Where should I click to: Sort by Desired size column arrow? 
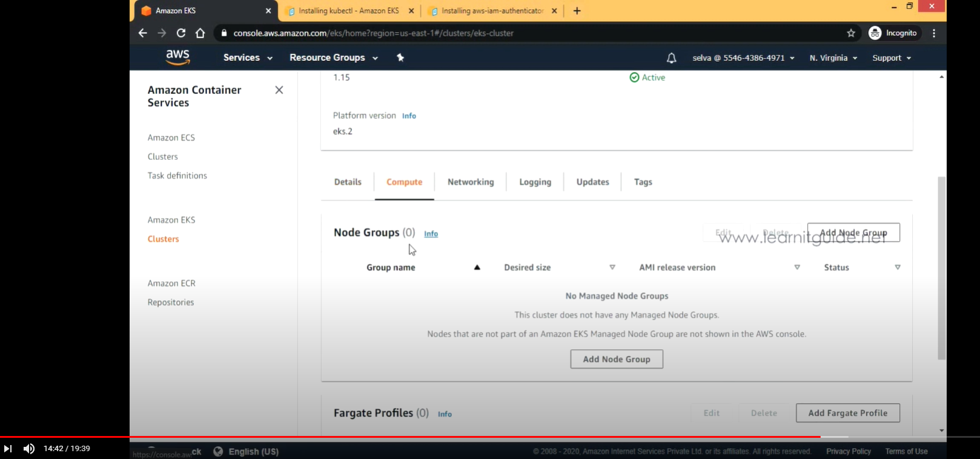pyautogui.click(x=612, y=268)
